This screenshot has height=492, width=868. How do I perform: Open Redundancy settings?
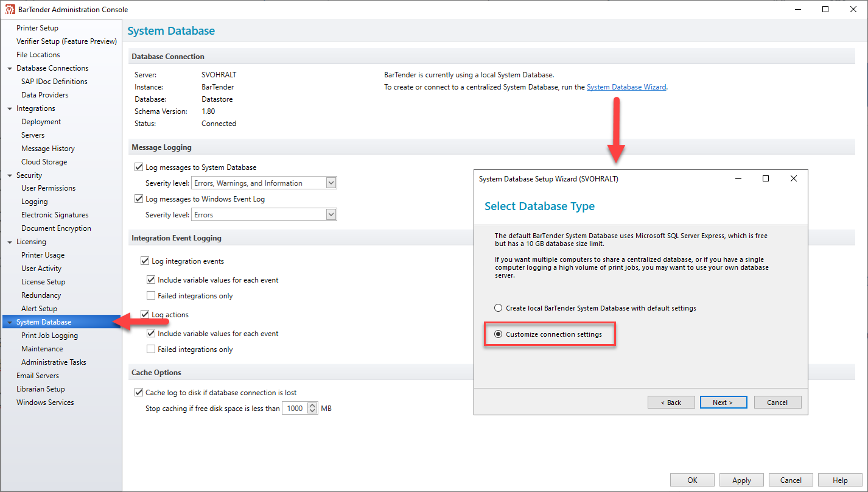[41, 295]
